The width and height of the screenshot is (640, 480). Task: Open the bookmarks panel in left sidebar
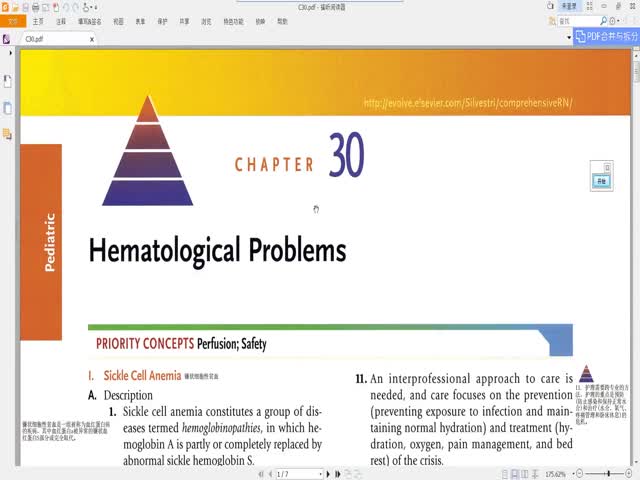point(8,80)
